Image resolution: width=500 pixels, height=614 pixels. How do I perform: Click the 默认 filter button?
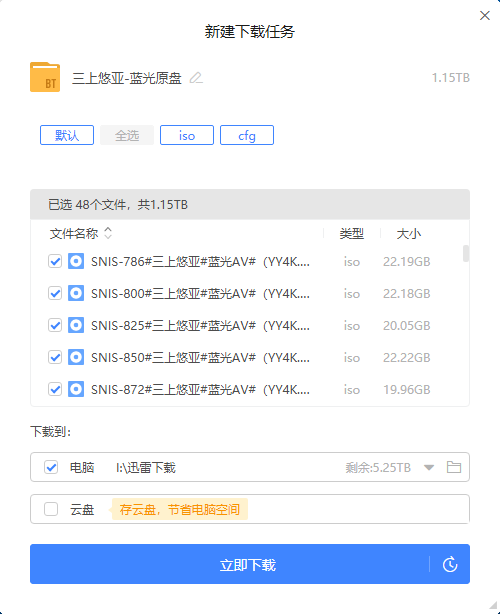[67, 135]
